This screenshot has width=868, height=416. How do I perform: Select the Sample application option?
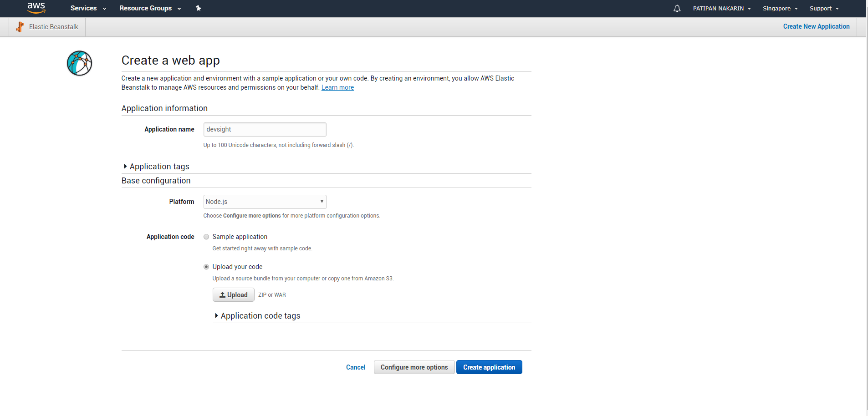[206, 237]
